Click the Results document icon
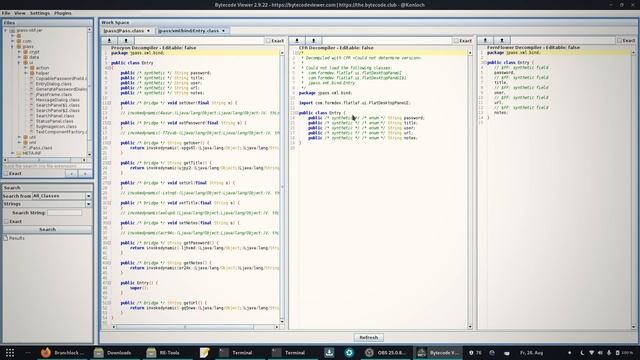 [x=6, y=238]
